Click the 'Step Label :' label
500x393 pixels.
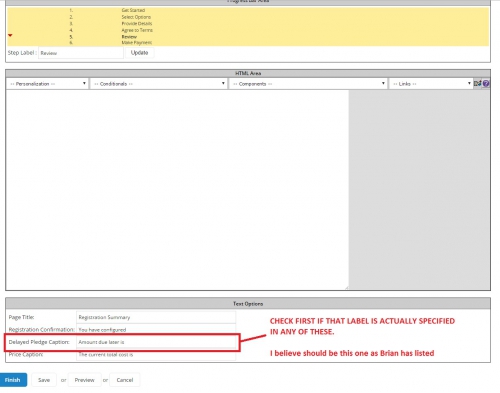[x=22, y=53]
